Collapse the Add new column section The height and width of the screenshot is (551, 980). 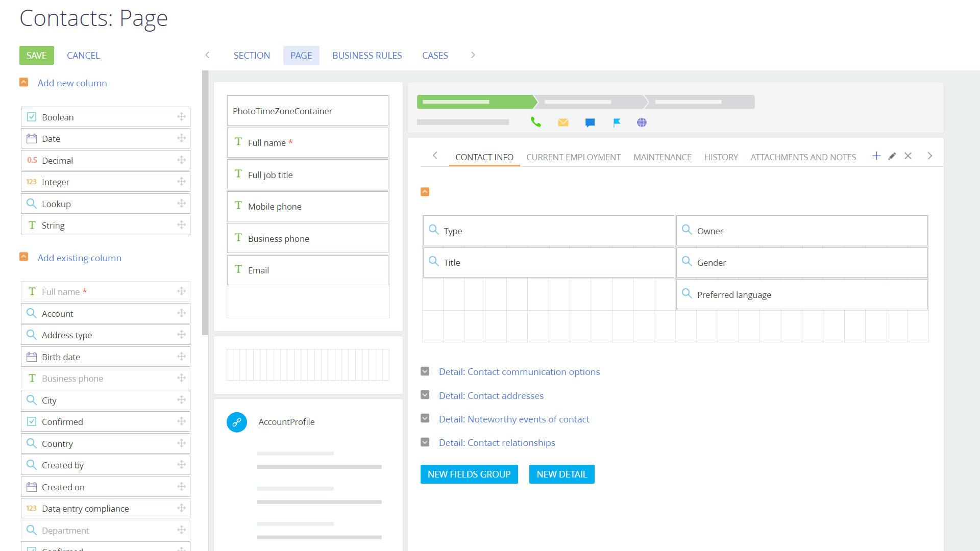click(23, 83)
